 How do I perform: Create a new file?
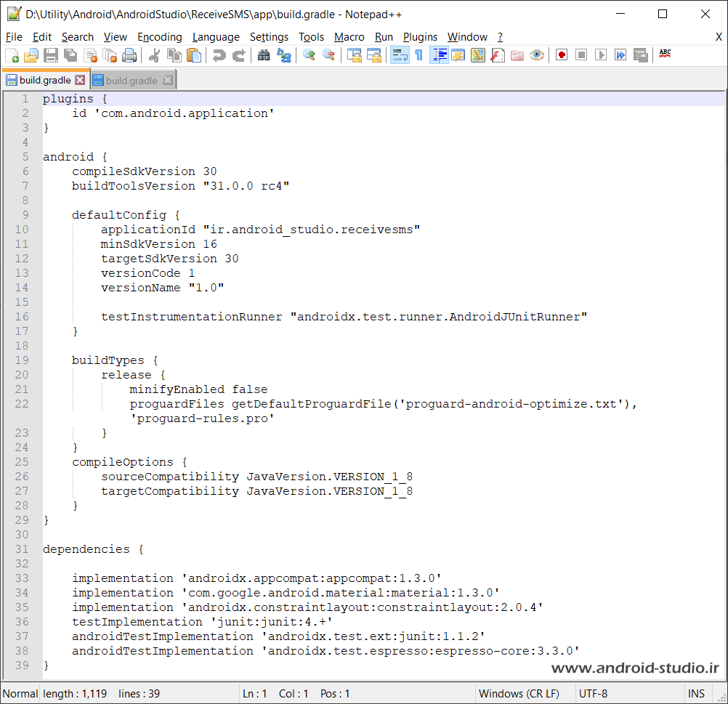(x=12, y=54)
